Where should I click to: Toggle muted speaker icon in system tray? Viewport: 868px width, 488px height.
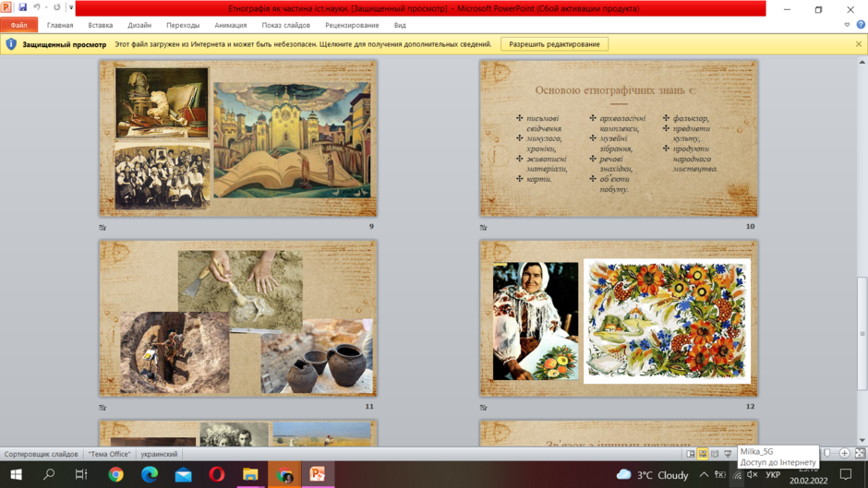(753, 475)
